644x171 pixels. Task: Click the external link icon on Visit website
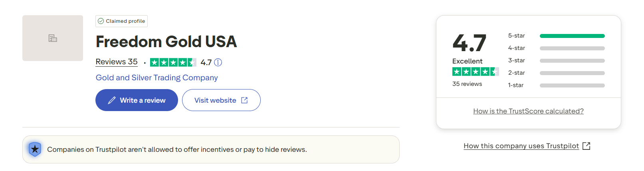click(x=244, y=100)
